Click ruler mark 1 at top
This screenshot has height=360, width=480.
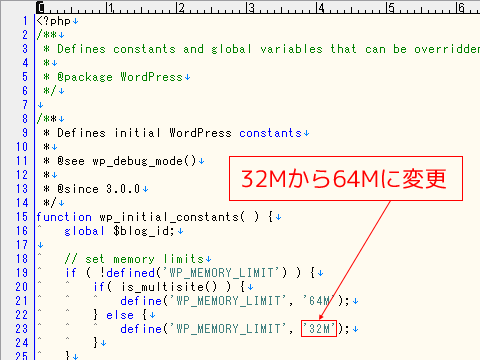(x=111, y=7)
